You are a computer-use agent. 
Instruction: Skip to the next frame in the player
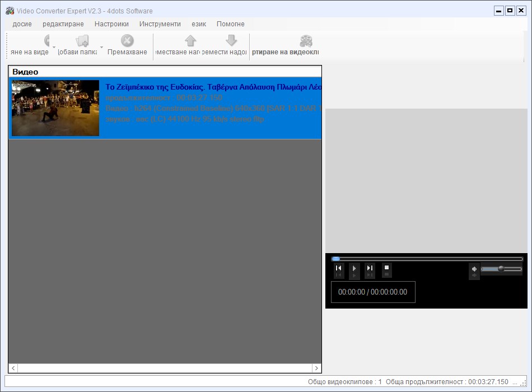370,268
